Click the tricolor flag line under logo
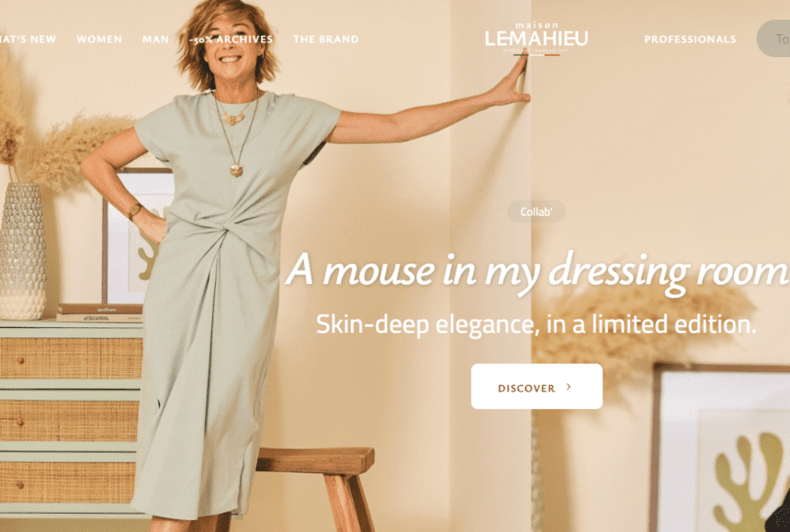790x532 pixels. coord(536,55)
